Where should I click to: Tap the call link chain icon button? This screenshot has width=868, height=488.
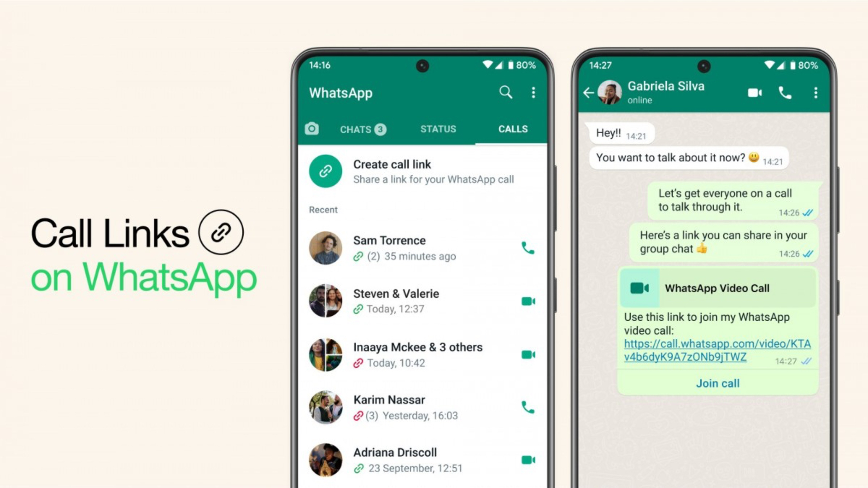pos(325,171)
